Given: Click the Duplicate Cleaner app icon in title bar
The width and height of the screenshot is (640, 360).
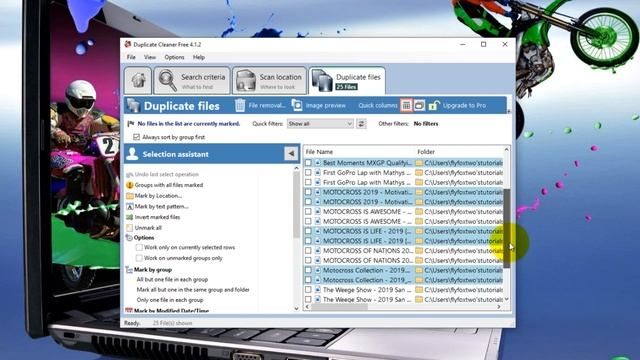Looking at the screenshot, I should tap(128, 44).
